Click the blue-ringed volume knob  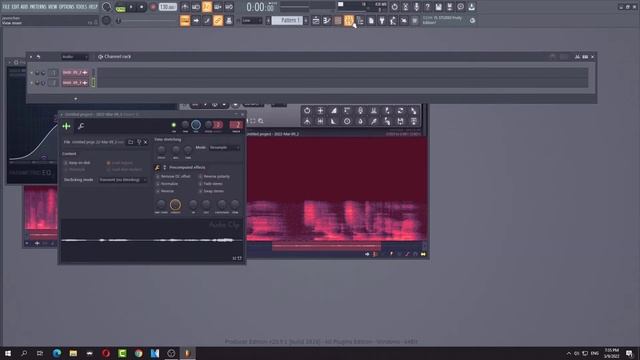[196, 125]
